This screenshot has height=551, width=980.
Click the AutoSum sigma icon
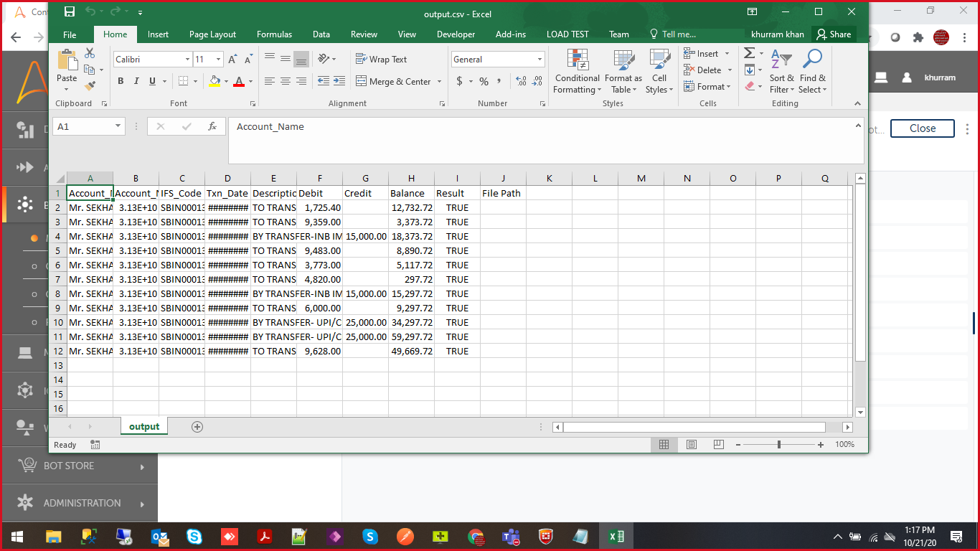[x=749, y=53]
